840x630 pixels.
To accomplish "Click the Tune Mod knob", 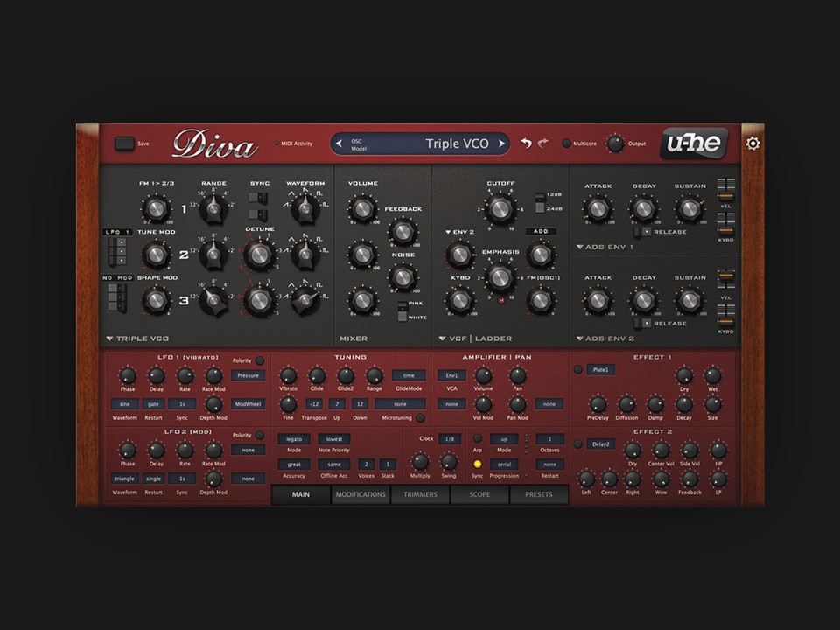I will [x=156, y=255].
